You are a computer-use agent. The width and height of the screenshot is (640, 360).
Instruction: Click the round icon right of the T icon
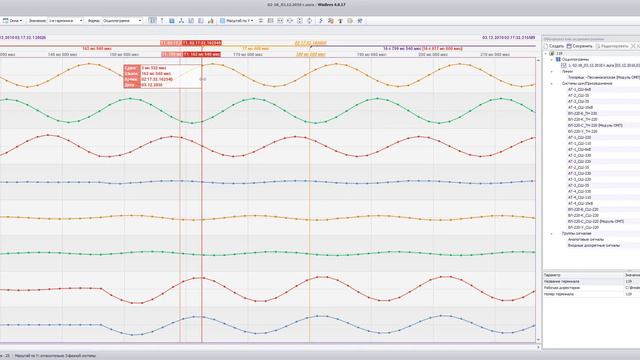click(x=350, y=20)
